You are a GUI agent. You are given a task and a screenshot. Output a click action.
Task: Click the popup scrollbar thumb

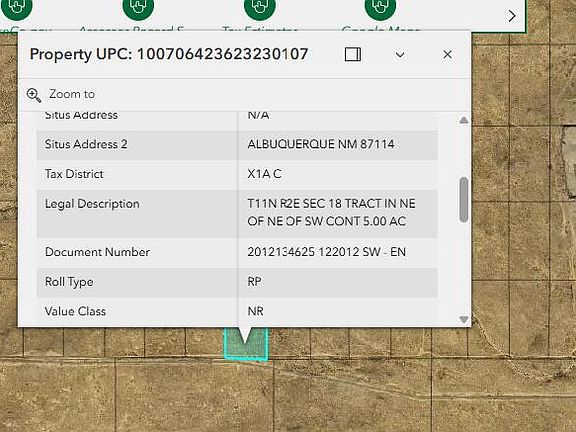point(464,199)
